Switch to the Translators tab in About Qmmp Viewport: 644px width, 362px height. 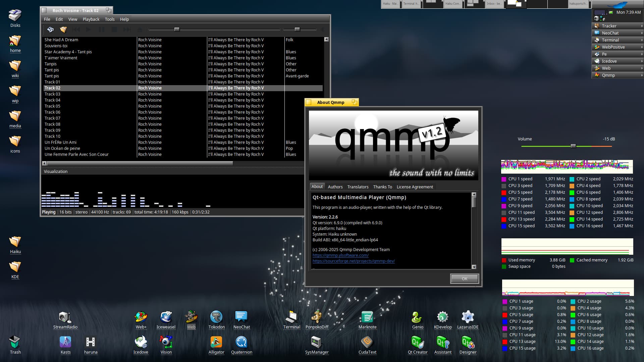pyautogui.click(x=358, y=187)
